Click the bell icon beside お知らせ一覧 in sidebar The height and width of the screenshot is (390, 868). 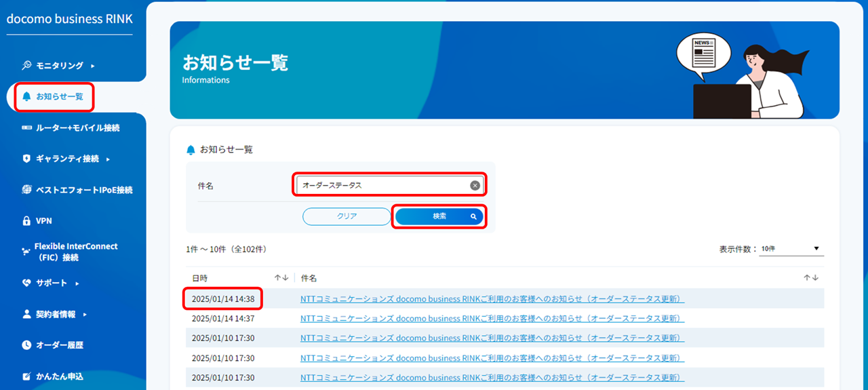point(26,96)
